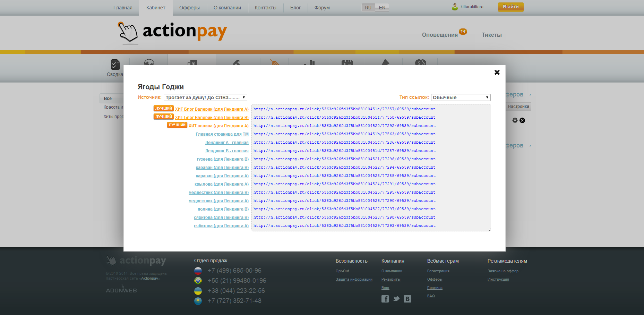
Task: Click ЛУЧШИЙ badge beside ХИТ Блог Валерии Лендинга А
Action: pos(164,108)
